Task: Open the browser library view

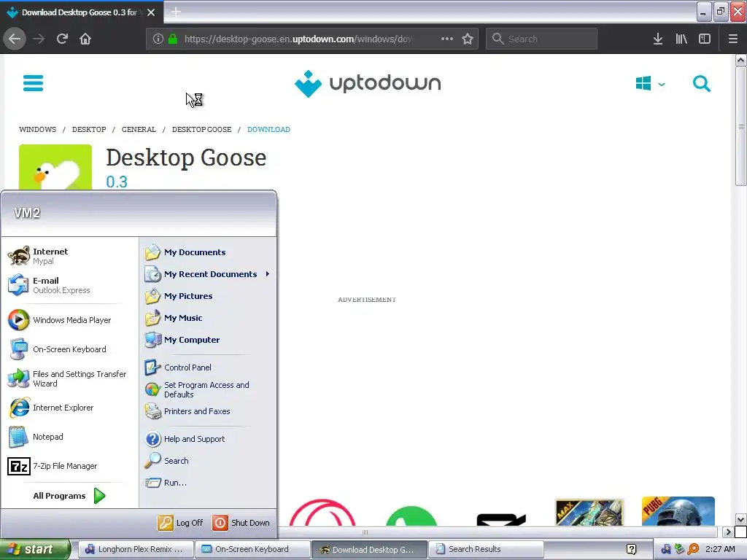Action: click(x=681, y=39)
